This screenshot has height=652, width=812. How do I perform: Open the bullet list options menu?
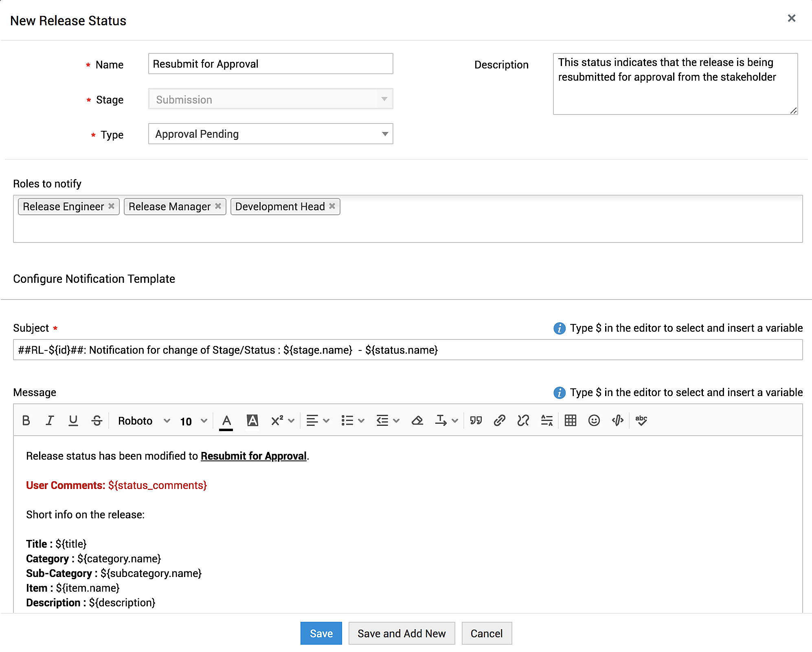point(353,420)
